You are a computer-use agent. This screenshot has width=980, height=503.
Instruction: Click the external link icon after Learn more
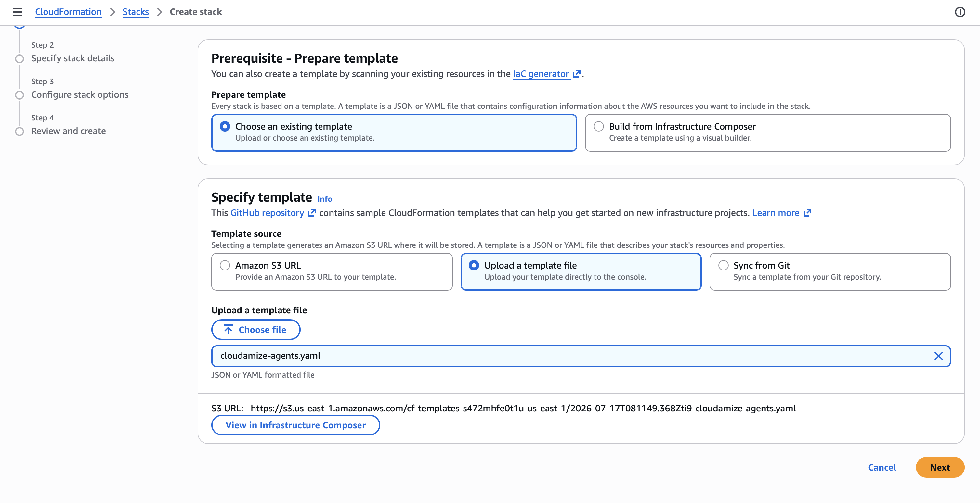(807, 213)
